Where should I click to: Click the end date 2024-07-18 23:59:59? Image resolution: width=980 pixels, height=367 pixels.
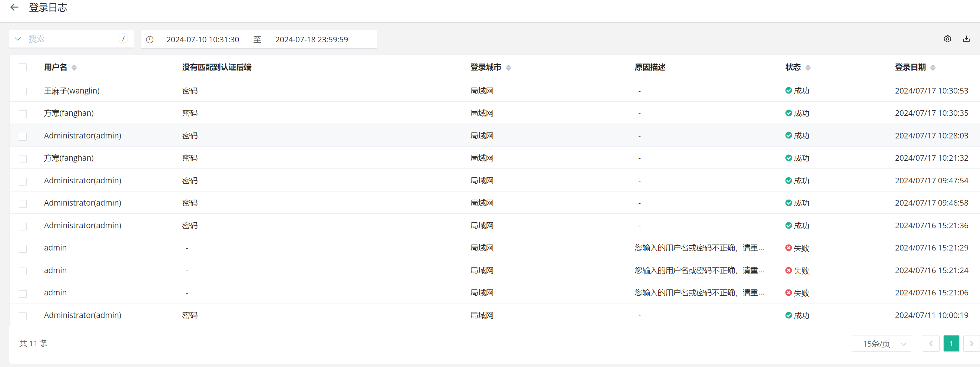[x=311, y=40]
